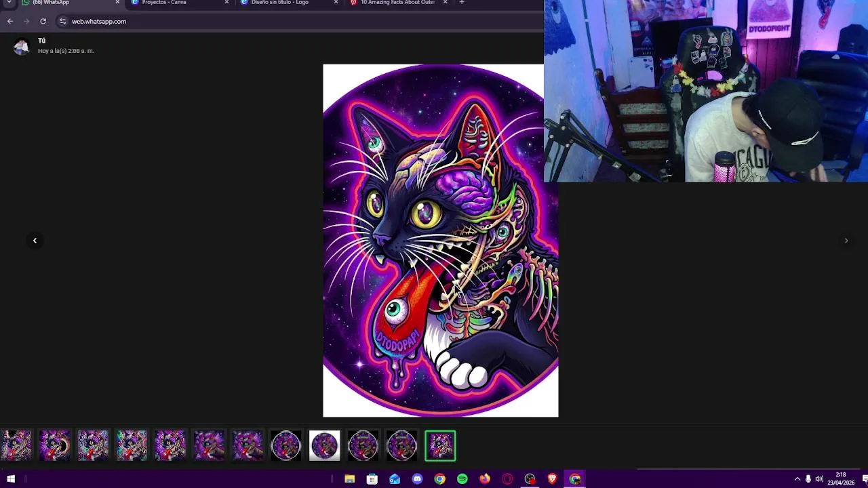868x488 pixels.
Task: Open Spotify from the taskbar
Action: click(x=462, y=479)
